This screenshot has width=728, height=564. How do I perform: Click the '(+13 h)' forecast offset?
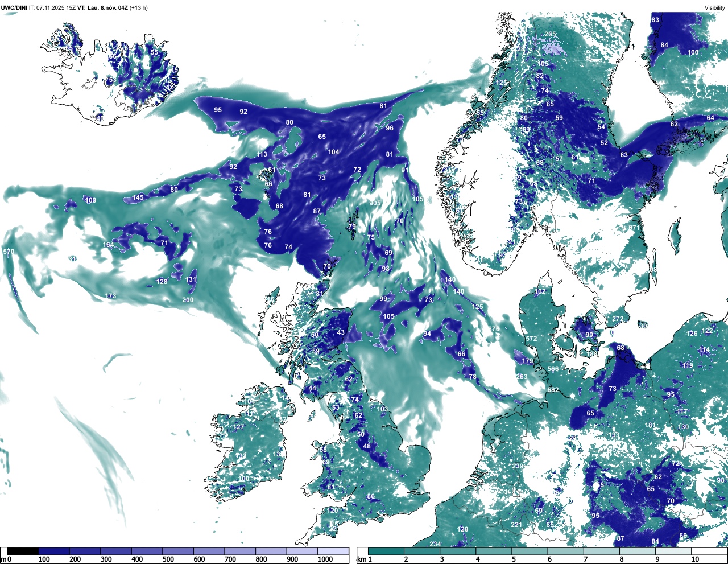point(139,7)
